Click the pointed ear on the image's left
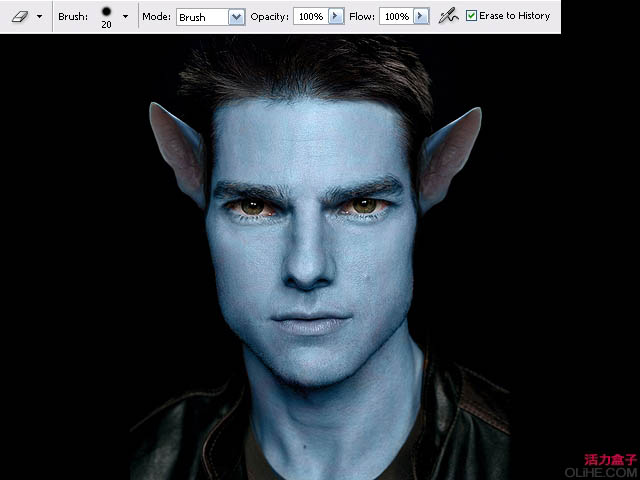The image size is (640, 480). [177, 150]
